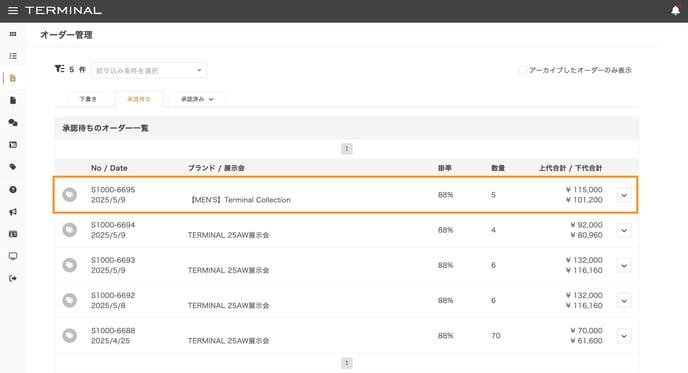The height and width of the screenshot is (373, 688).
Task: Click the ¥ 70,000 total amount
Action: [x=586, y=330]
